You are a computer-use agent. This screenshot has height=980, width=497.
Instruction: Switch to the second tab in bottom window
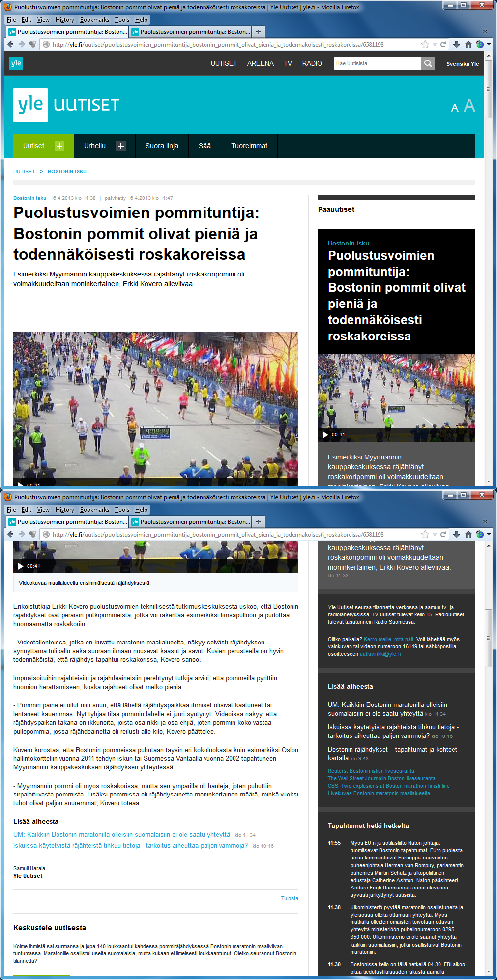[191, 522]
